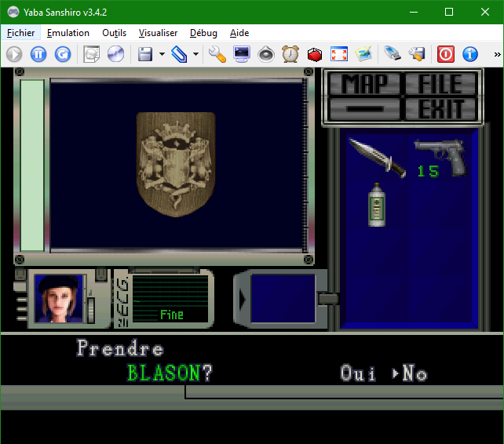The height and width of the screenshot is (444, 504).
Task: Click the handgun ammo count 15
Action: tap(428, 171)
